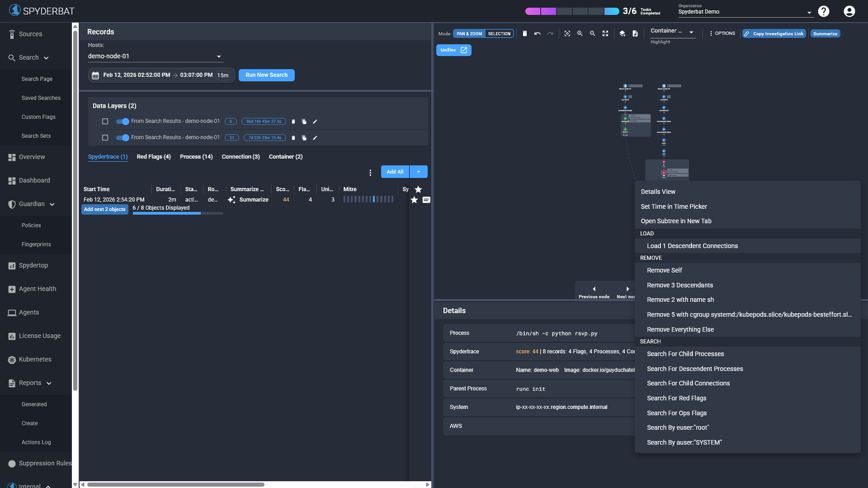Screen dimensions: 868x488
Task: Edit the first data layer with the pencil icon
Action: 315,122
